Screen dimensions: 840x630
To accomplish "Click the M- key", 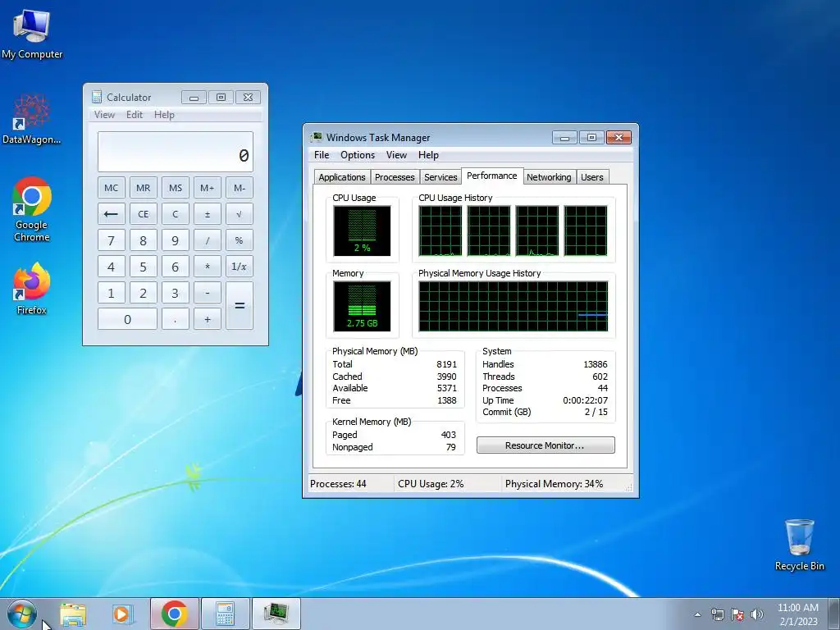I will 239,188.
